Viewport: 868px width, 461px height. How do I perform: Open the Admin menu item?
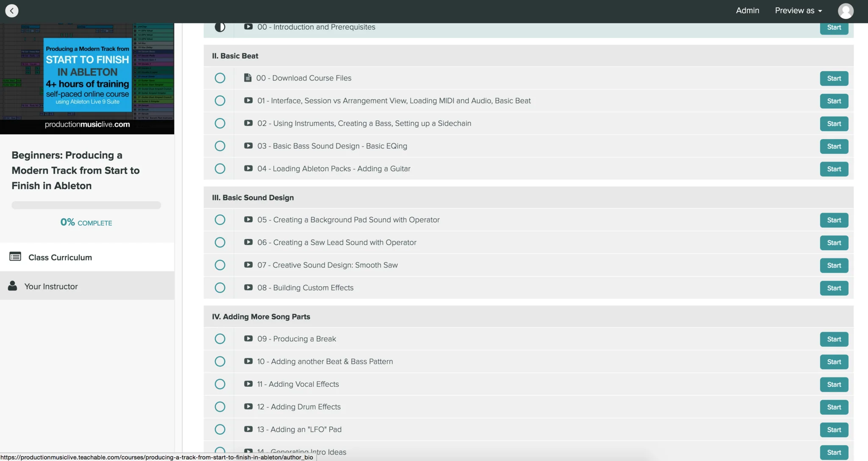click(747, 11)
